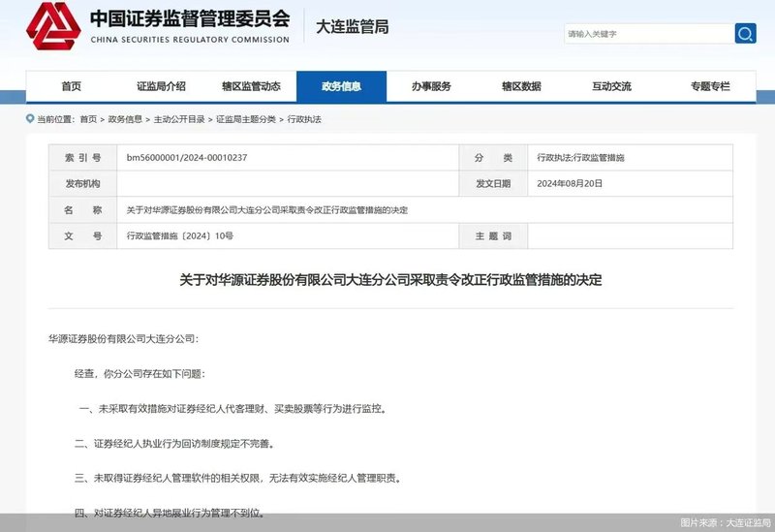This screenshot has width=775, height=532.
Task: Select index number bm56000001/2024-00010237
Action: [x=187, y=158]
